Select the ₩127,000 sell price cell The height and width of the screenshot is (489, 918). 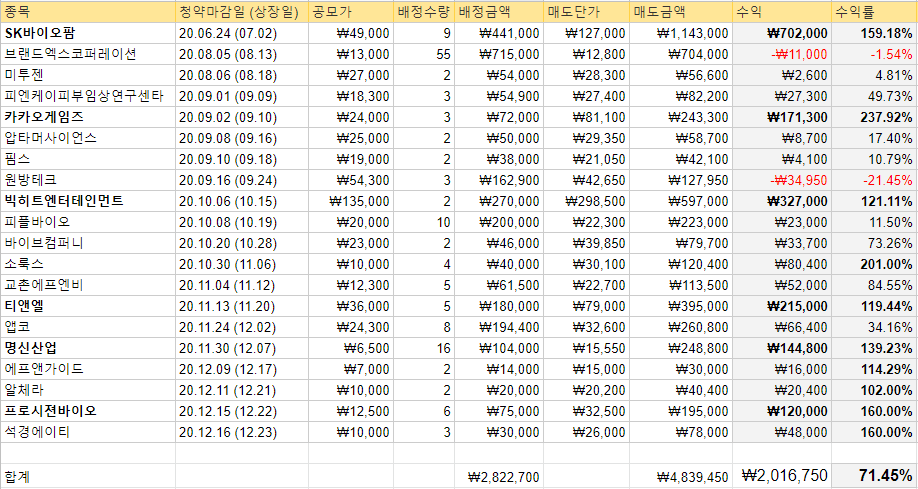tap(586, 33)
